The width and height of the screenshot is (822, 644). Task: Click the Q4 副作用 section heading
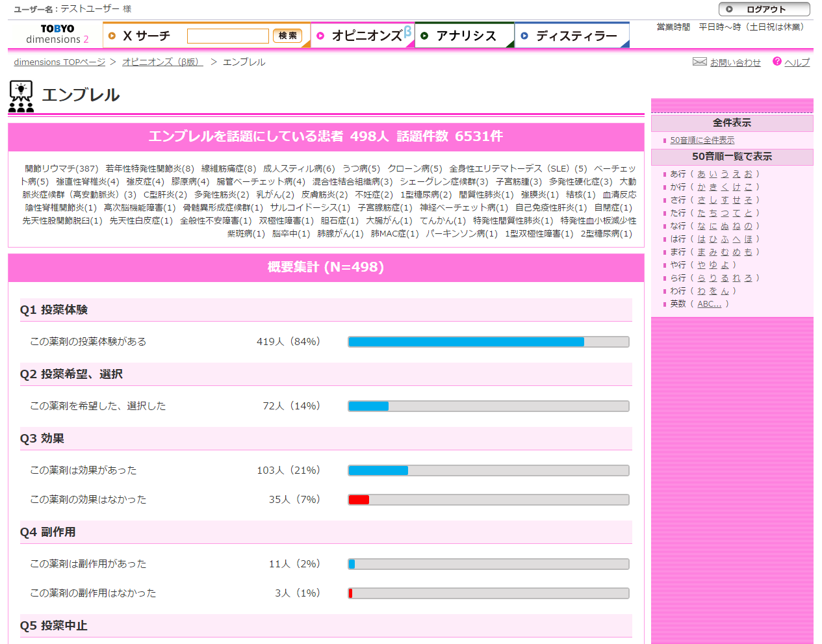326,532
